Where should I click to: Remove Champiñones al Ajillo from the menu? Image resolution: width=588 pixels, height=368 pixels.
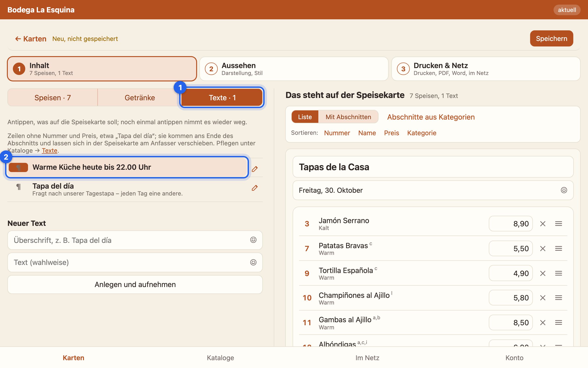543,298
